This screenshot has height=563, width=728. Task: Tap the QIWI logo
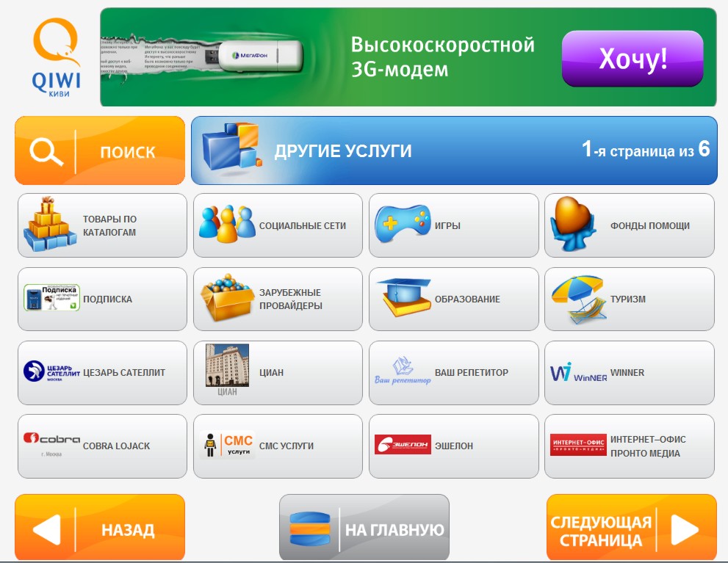pos(56,57)
